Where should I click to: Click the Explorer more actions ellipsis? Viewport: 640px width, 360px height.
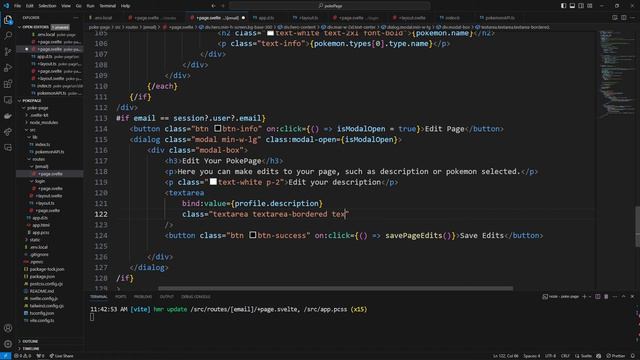pos(76,18)
